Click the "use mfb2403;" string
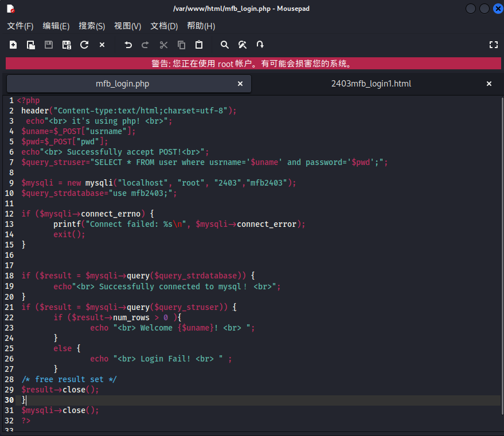Screen dimensions: 504x436 click(x=140, y=193)
